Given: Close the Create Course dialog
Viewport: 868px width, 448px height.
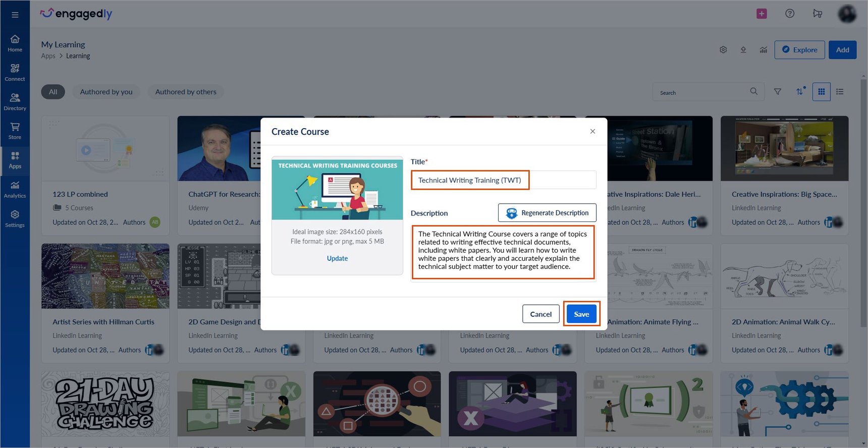Looking at the screenshot, I should coord(592,131).
